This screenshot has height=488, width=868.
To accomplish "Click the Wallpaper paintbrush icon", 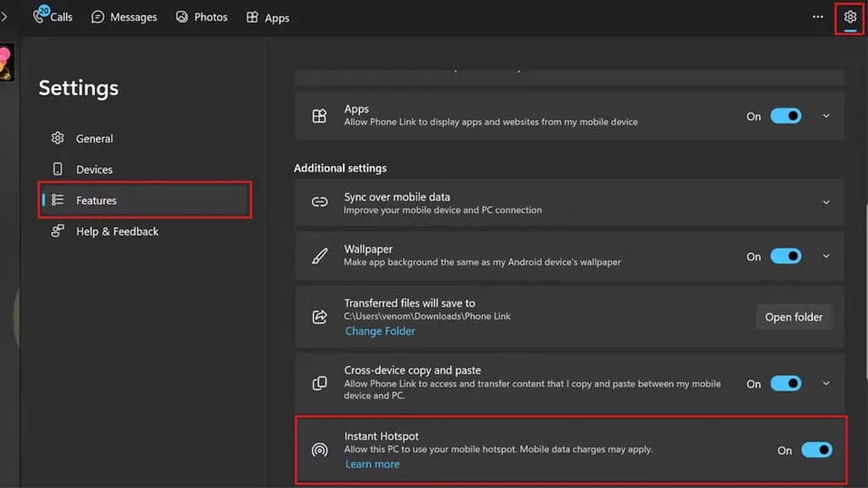I will point(320,256).
